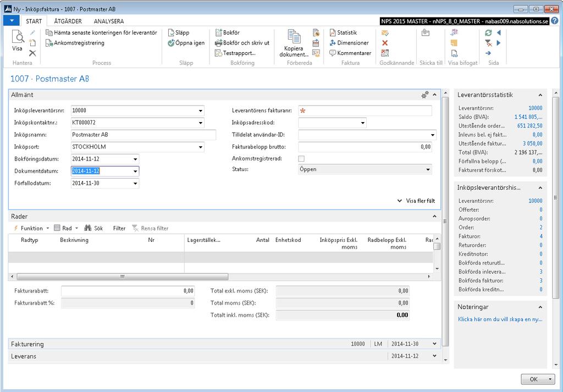Collapse the Leverantörsstatistik fact box

click(x=540, y=95)
